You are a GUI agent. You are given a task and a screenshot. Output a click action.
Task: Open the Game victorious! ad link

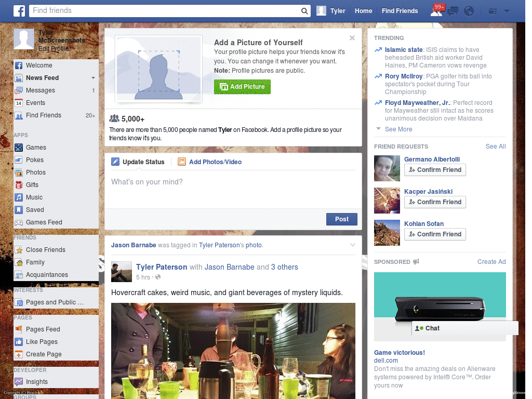click(x=400, y=353)
